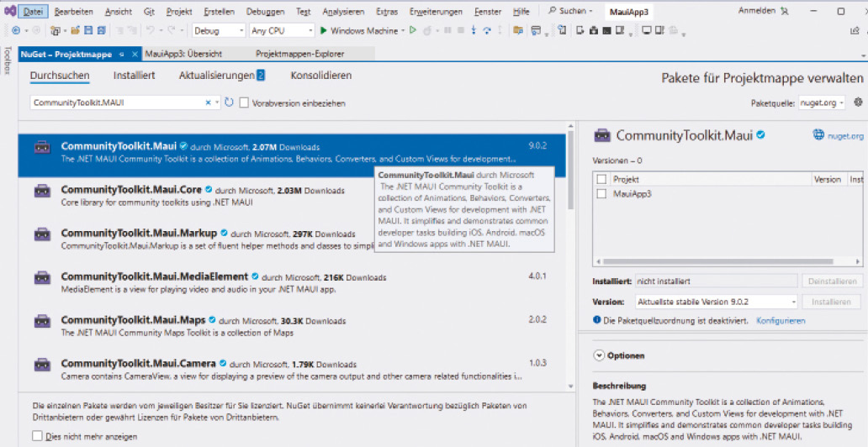The width and height of the screenshot is (868, 447).
Task: Click the step over debug icon
Action: tap(487, 31)
